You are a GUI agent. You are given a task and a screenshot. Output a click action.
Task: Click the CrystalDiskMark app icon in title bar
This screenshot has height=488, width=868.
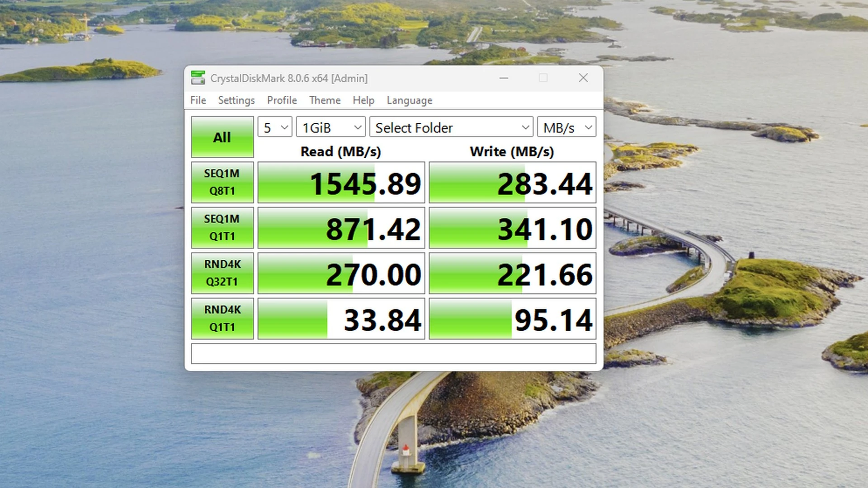click(x=198, y=78)
